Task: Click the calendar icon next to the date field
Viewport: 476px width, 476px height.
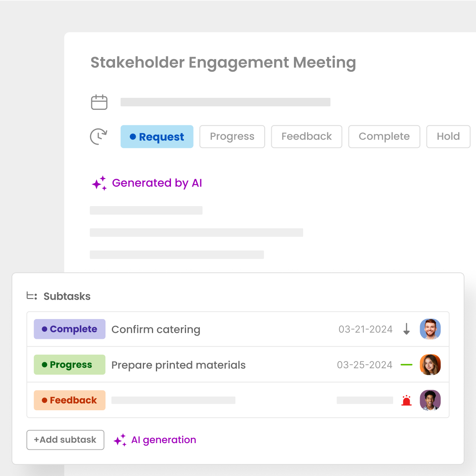Action: point(100,102)
